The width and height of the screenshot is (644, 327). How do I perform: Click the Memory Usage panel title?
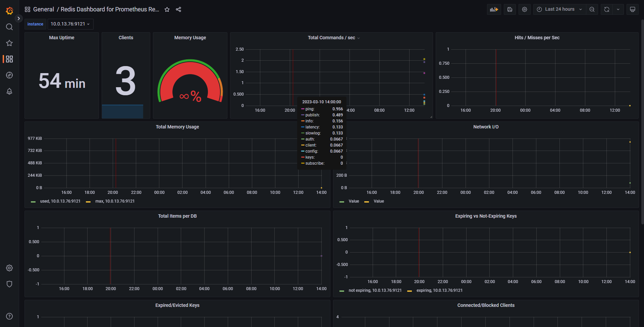[x=190, y=38]
